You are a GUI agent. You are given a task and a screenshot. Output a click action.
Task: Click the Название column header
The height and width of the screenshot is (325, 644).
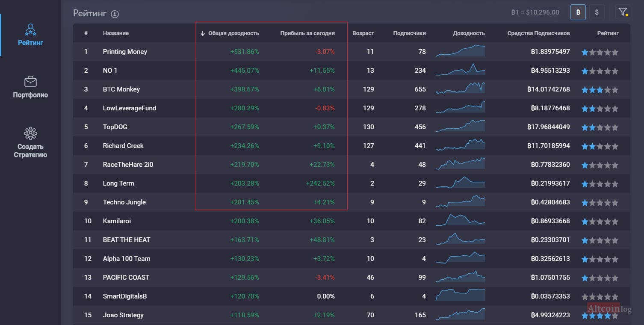click(x=116, y=33)
